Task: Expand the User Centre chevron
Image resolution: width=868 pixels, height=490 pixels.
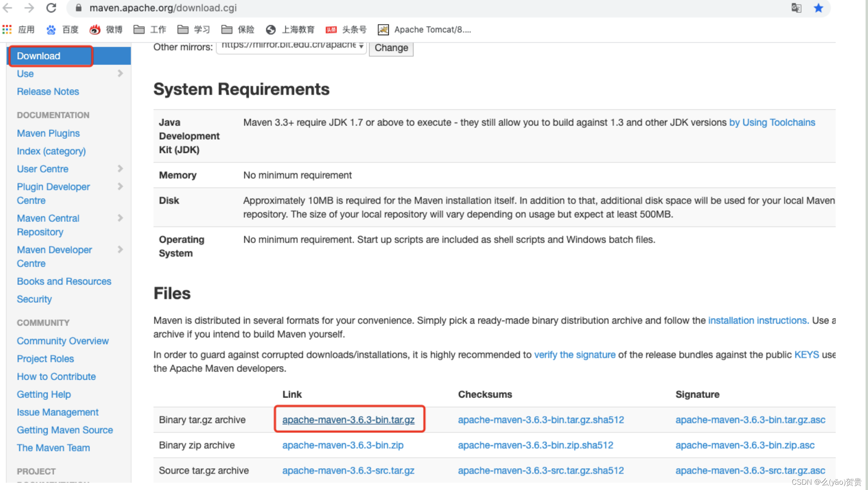Action: [120, 168]
